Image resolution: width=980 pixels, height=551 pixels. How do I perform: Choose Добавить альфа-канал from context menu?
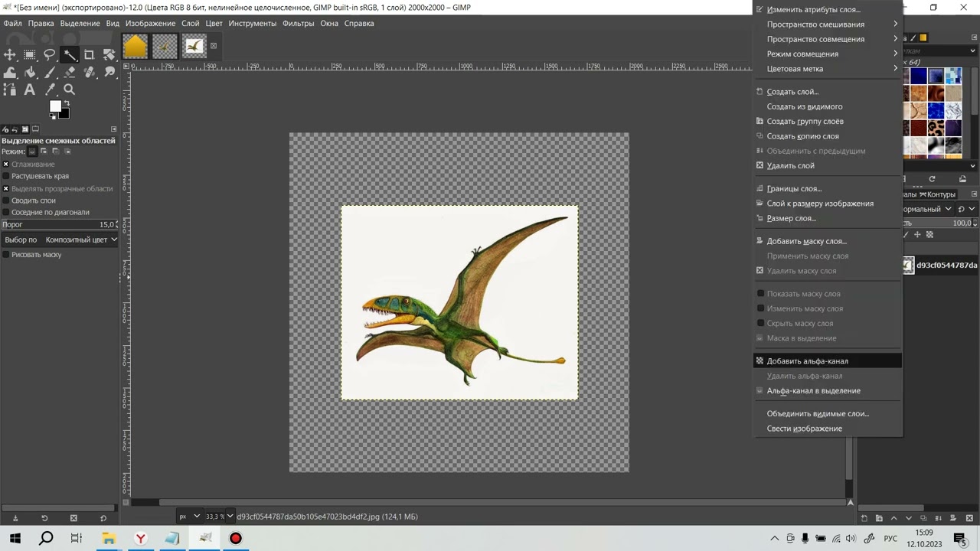[x=828, y=361]
